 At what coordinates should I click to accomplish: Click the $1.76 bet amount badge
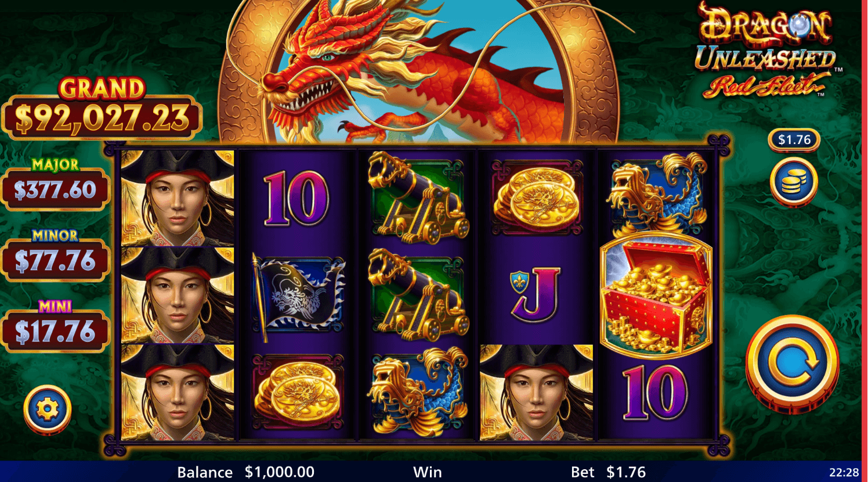(x=794, y=139)
